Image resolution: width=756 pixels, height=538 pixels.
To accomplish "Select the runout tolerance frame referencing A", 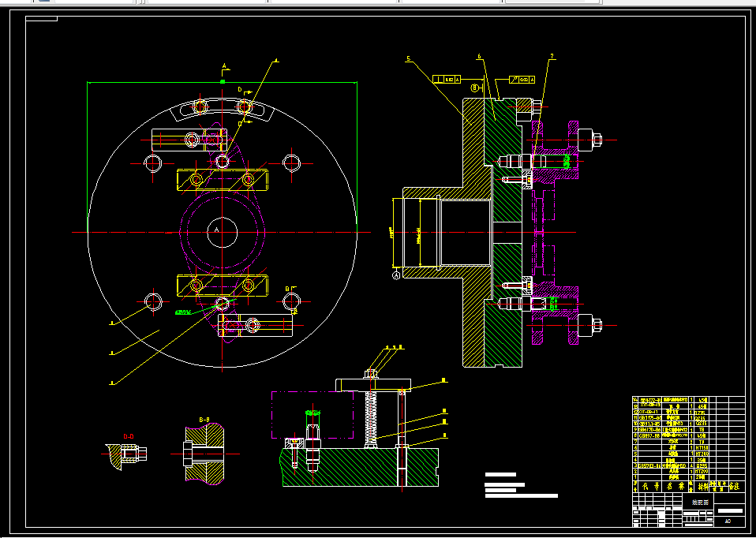I will [x=522, y=80].
